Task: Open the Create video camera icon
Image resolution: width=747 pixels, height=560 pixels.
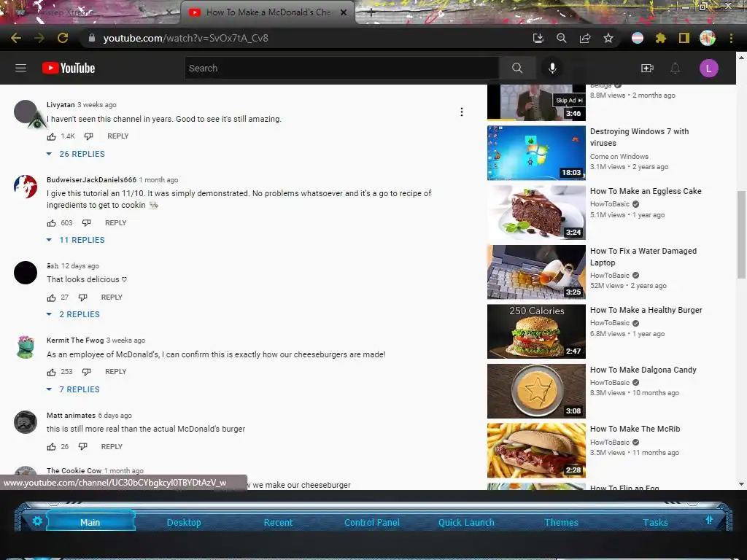Action: (x=647, y=68)
